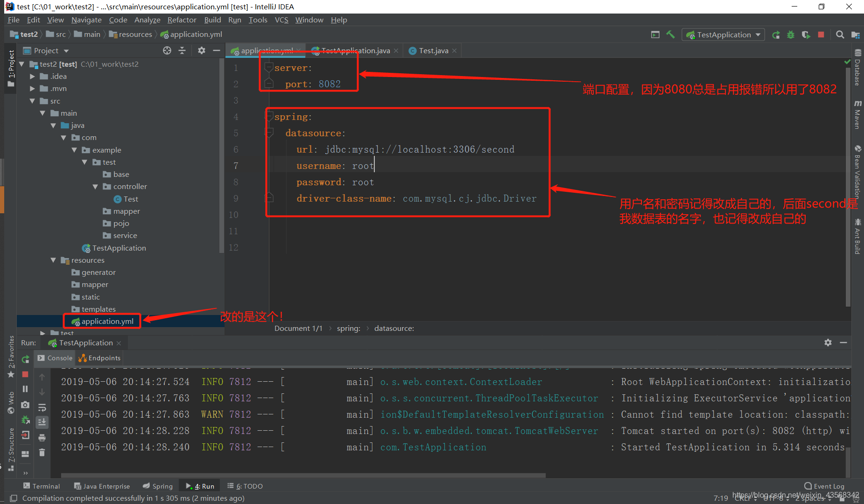This screenshot has height=504, width=864.
Task: Rerun TestApplication in Run panel
Action: click(x=26, y=359)
